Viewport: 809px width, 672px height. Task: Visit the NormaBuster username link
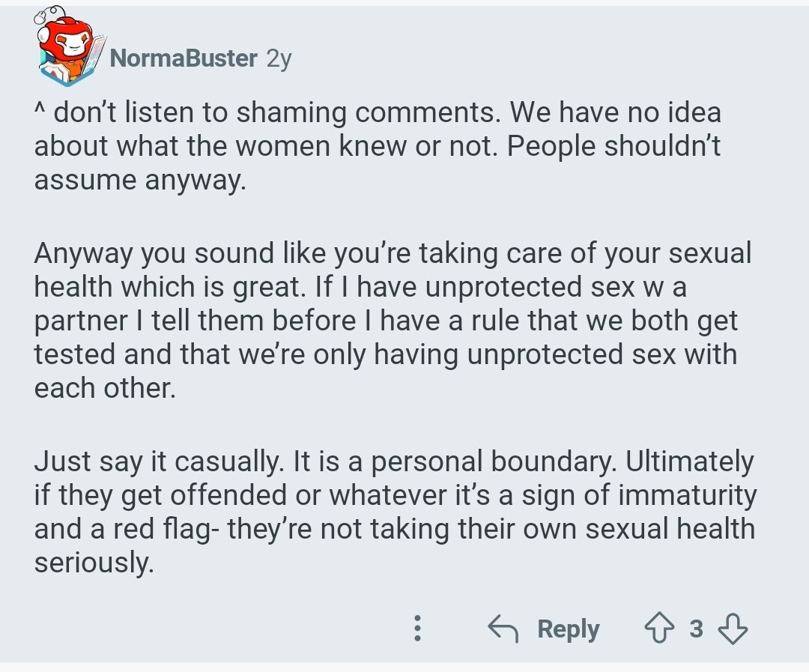184,58
